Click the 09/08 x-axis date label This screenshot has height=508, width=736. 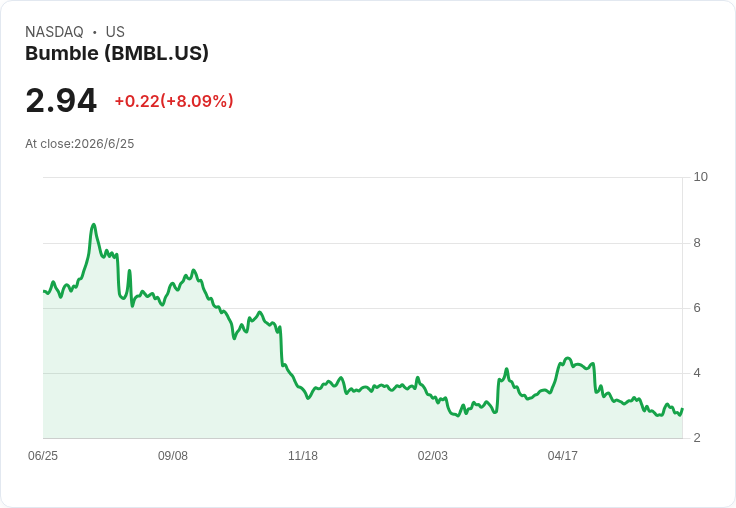173,456
